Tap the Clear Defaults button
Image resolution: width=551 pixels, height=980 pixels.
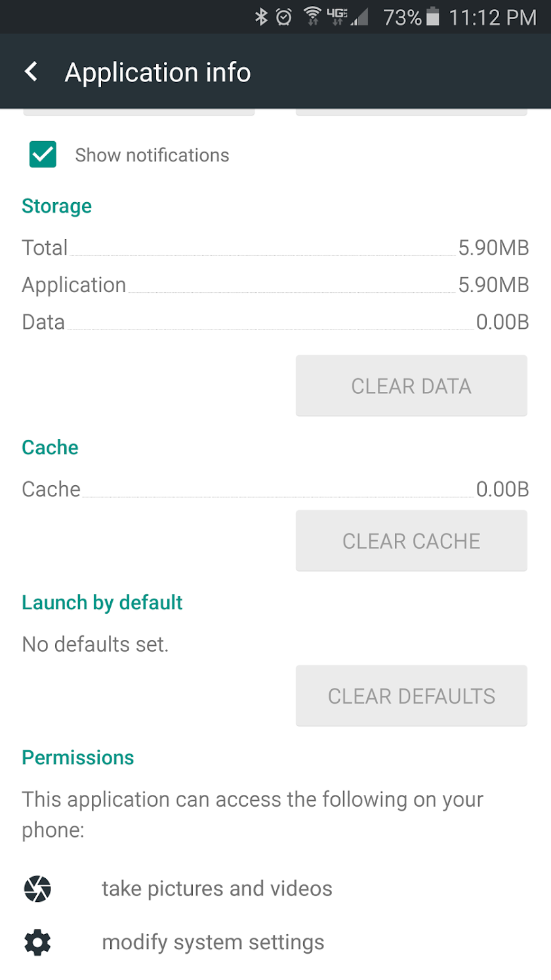[411, 696]
